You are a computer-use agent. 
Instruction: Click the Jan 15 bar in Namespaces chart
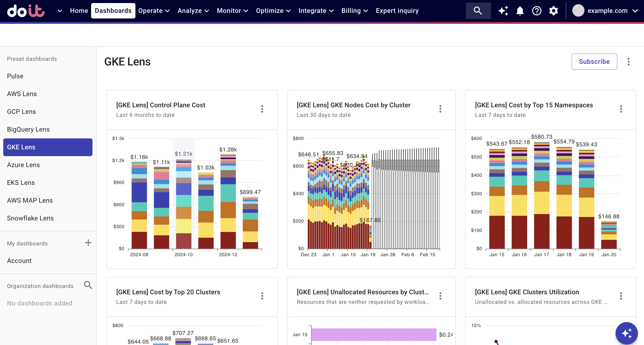tap(496, 199)
